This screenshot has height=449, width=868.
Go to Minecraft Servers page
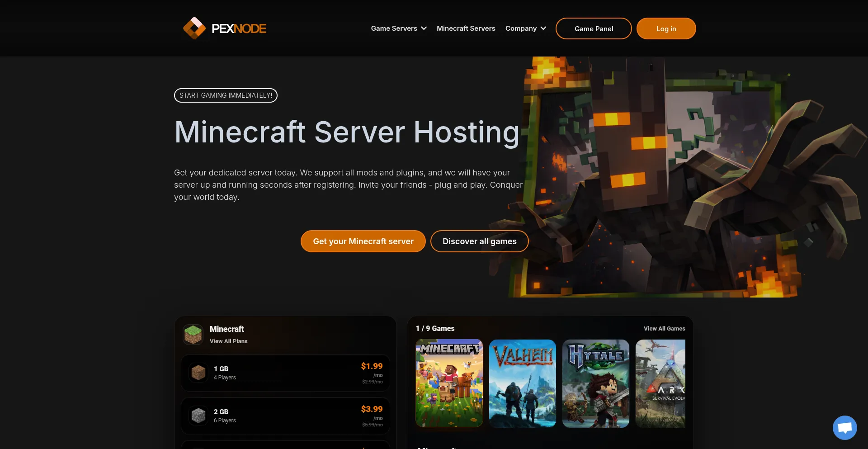coord(466,28)
